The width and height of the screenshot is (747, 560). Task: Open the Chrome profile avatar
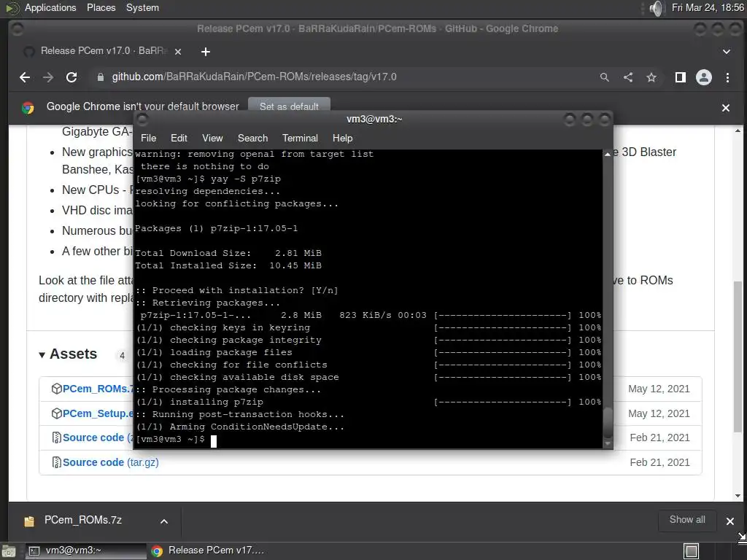click(704, 77)
